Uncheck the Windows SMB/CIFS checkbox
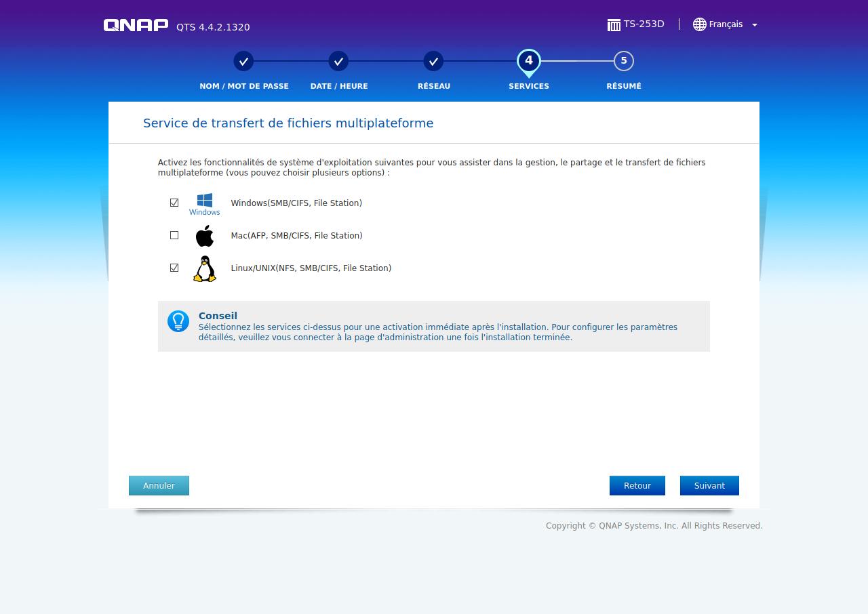 174,203
